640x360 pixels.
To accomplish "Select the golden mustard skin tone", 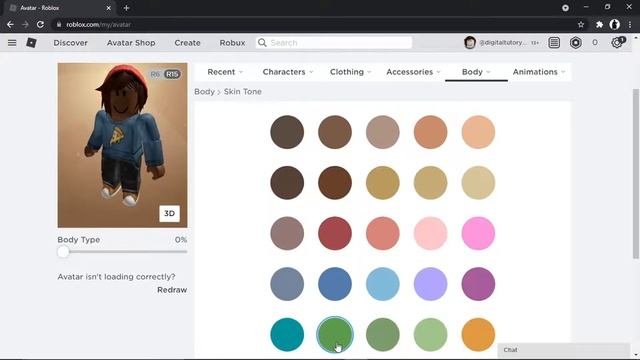I will [382, 182].
